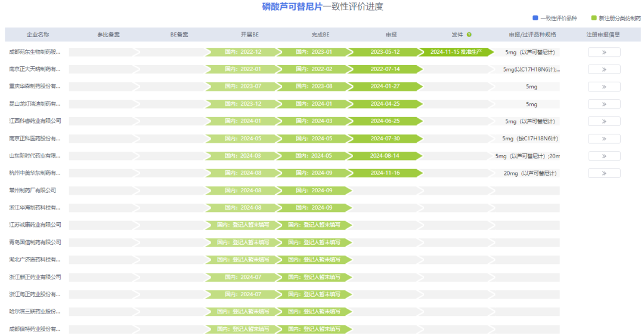The width and height of the screenshot is (644, 335).
Task: Click 完成BE cell in 常州制药厂 row
Action: pyautogui.click(x=314, y=190)
